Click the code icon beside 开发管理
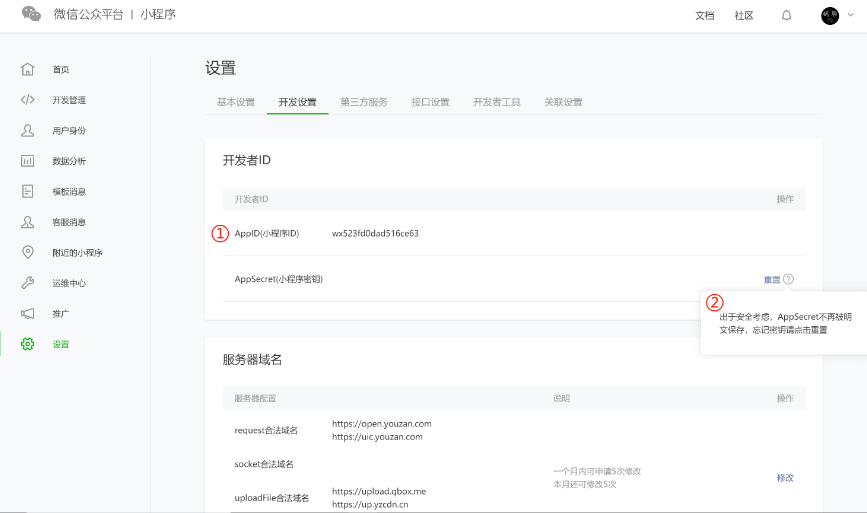The image size is (867, 513). 28,100
